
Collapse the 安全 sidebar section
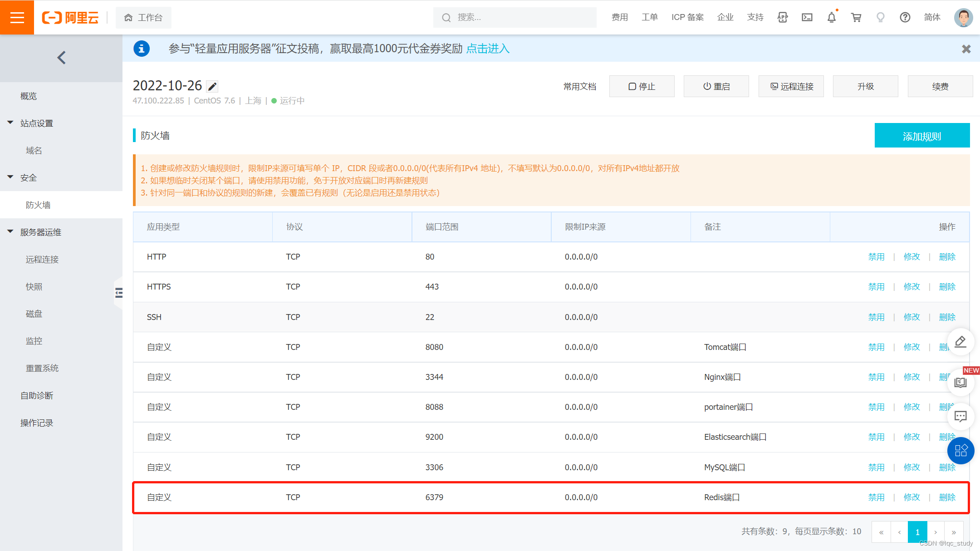point(10,177)
